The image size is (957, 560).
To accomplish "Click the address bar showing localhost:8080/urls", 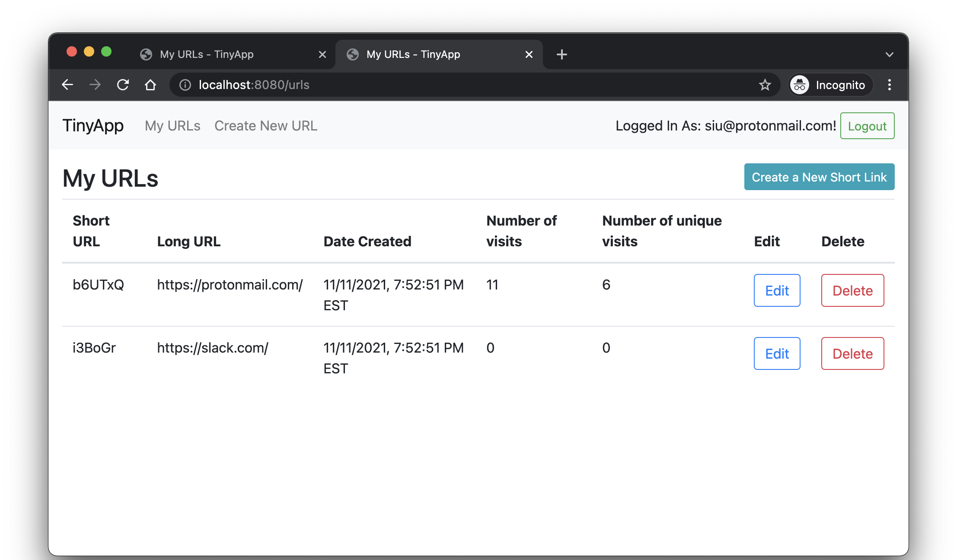I will pyautogui.click(x=432, y=85).
